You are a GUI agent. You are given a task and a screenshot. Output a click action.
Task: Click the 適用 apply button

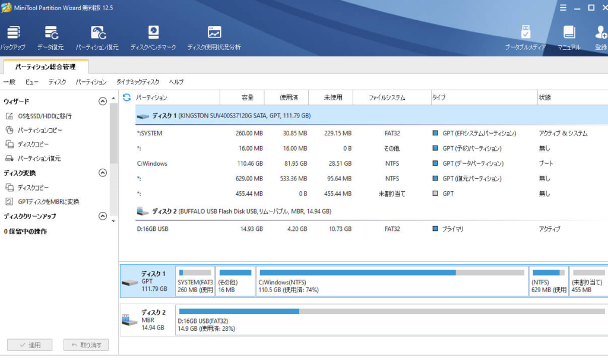click(30, 345)
